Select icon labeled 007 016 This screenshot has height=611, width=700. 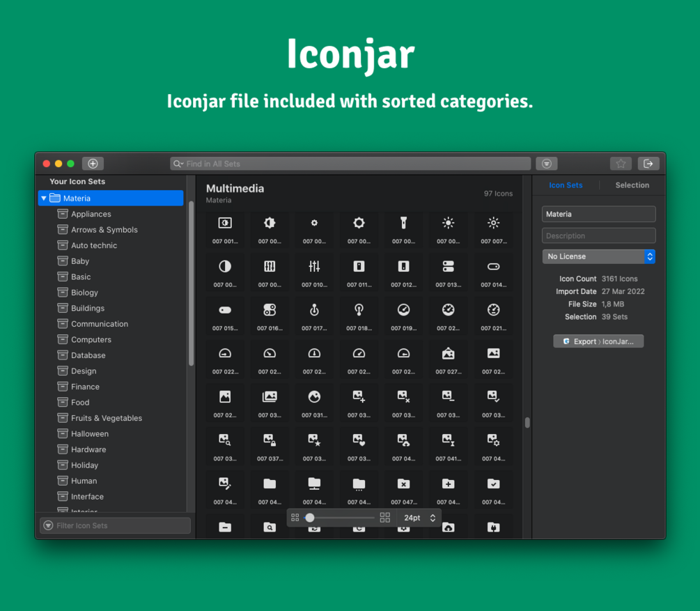[270, 316]
